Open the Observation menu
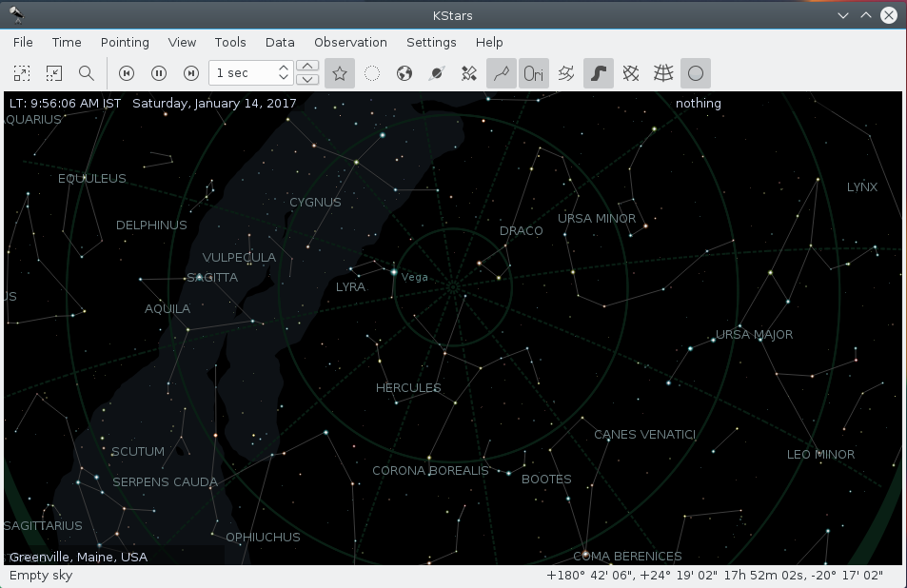 coord(350,42)
